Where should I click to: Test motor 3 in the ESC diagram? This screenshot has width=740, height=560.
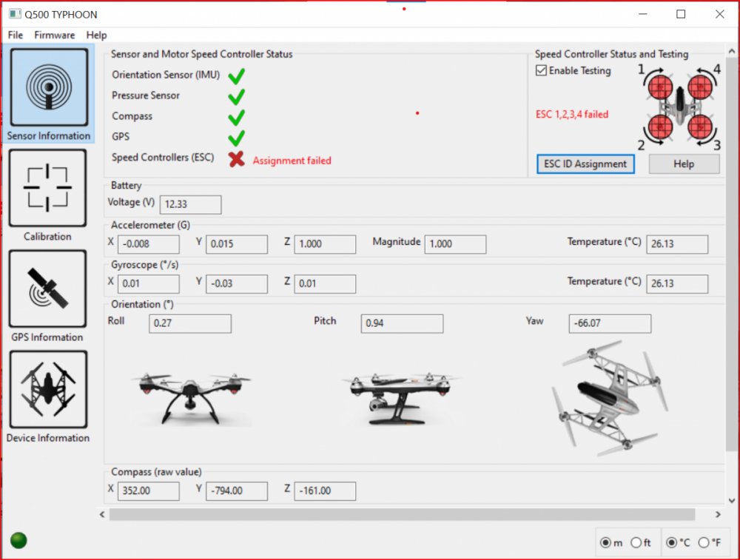[x=700, y=127]
